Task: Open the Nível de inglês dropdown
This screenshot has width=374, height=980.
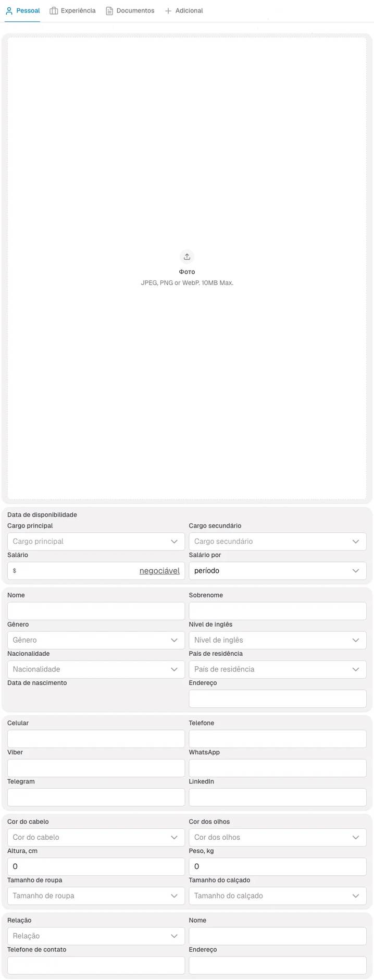Action: (277, 640)
